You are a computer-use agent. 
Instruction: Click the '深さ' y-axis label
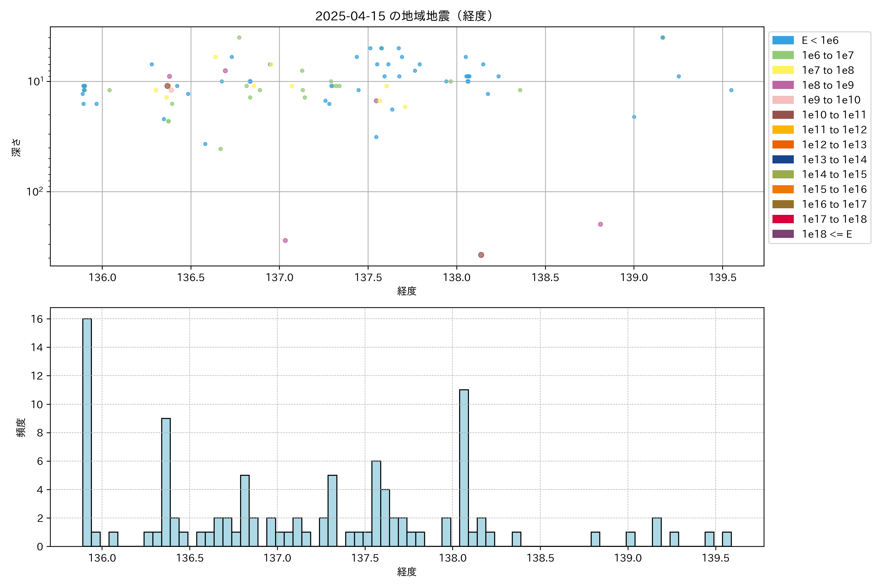coord(16,147)
